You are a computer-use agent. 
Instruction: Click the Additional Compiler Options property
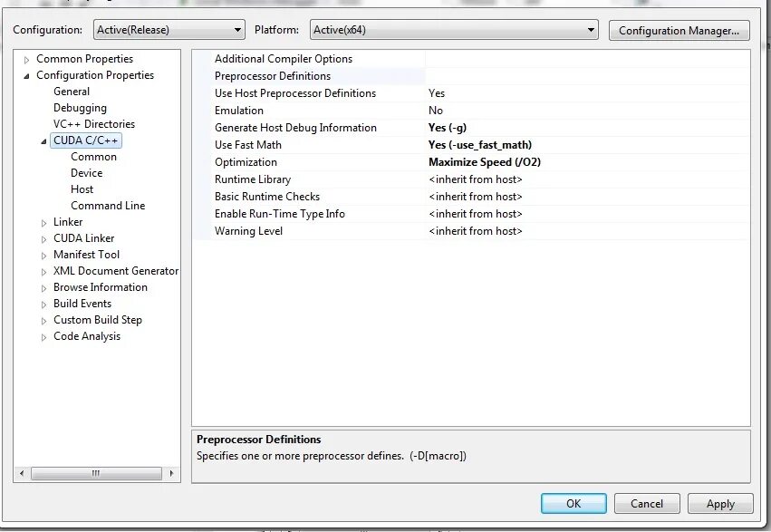point(284,59)
